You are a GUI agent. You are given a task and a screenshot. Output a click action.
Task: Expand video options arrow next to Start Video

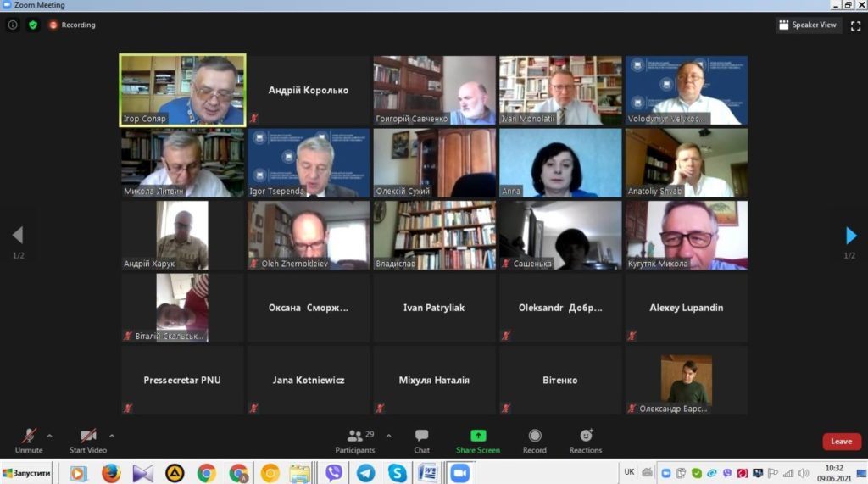tap(112, 436)
